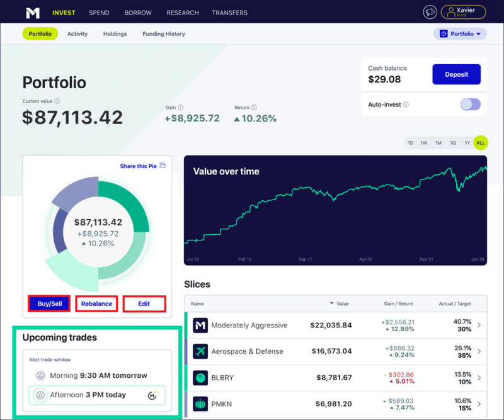Select the ALL time range

coord(481,143)
